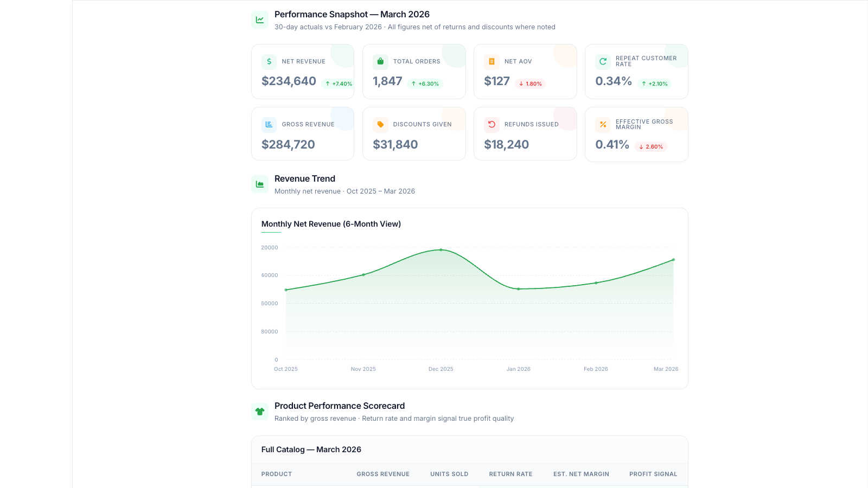Click the Discounts Given tag icon

(380, 125)
